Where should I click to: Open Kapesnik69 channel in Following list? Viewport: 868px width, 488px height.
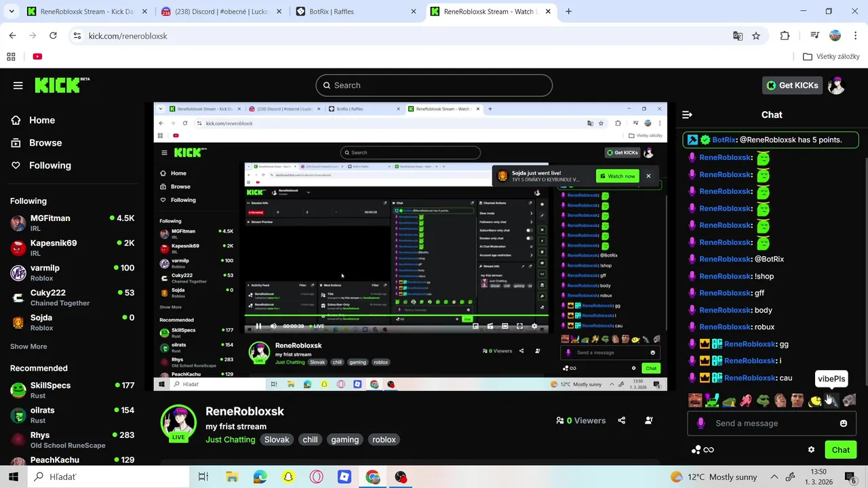pyautogui.click(x=73, y=247)
